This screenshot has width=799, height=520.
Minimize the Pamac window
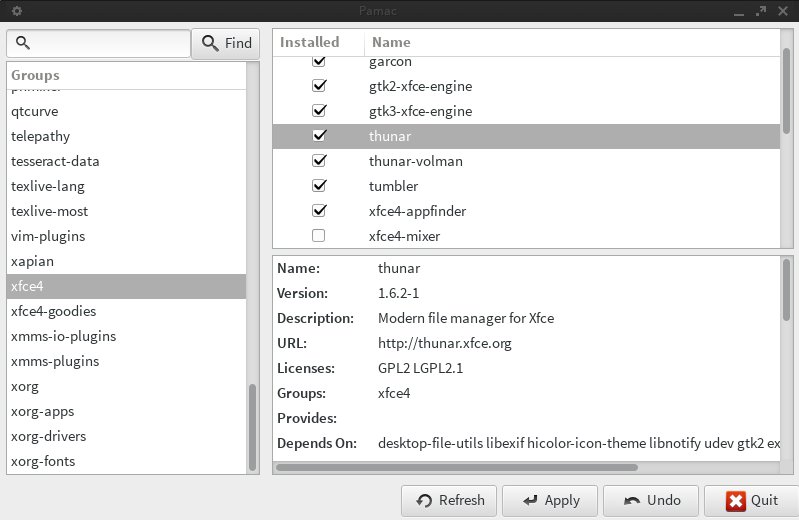click(x=739, y=12)
